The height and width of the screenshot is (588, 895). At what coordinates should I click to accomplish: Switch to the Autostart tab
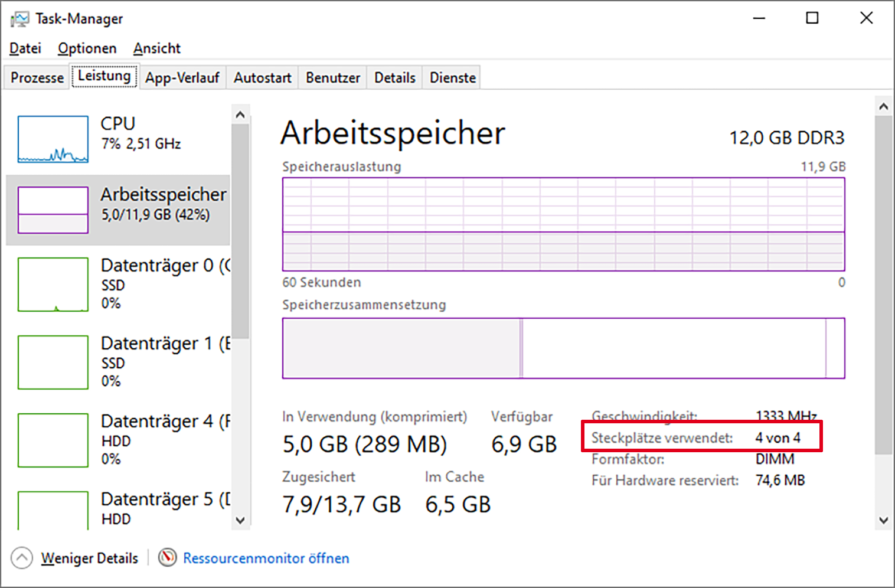(262, 78)
